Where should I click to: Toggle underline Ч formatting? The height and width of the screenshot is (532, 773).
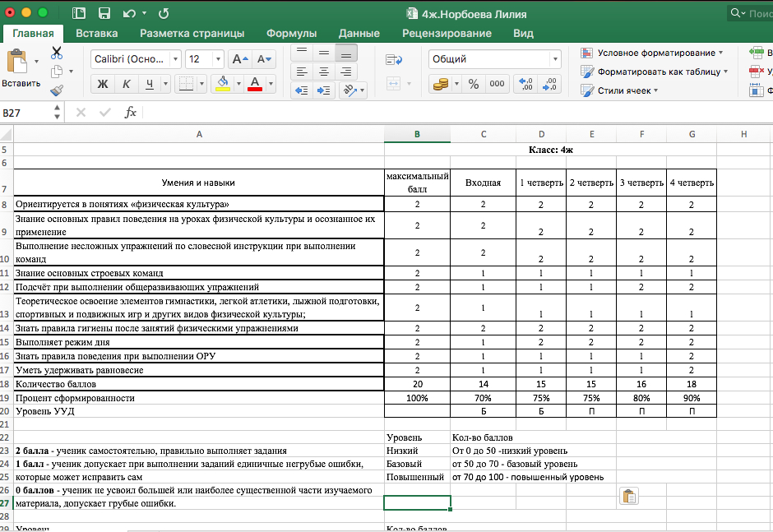(x=150, y=85)
